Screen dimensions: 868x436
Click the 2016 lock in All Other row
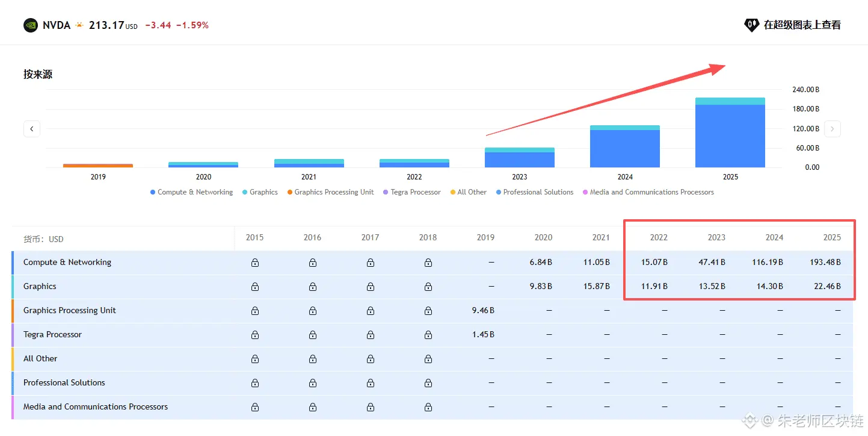(313, 359)
